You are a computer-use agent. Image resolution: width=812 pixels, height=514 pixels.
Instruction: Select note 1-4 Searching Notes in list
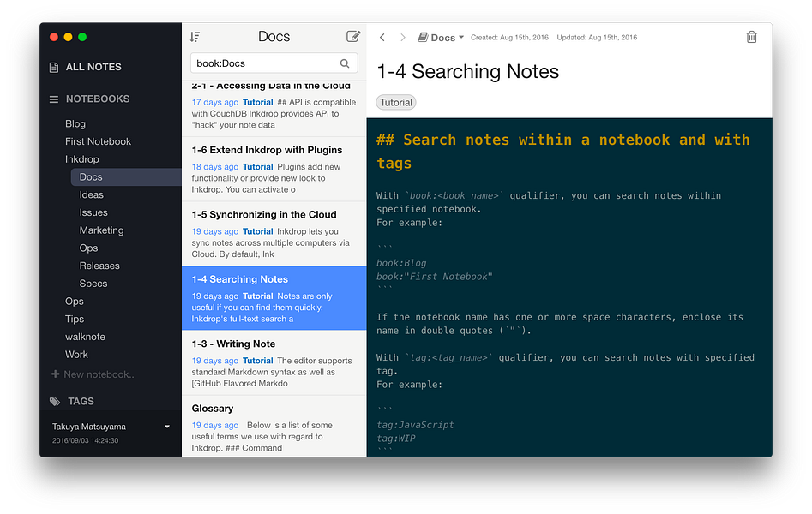(274, 298)
